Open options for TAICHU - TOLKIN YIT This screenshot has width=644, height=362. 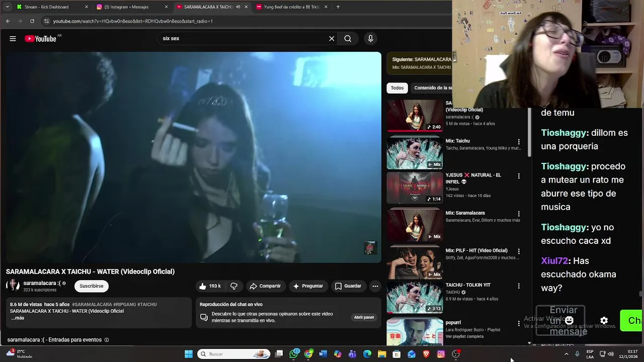tap(519, 286)
